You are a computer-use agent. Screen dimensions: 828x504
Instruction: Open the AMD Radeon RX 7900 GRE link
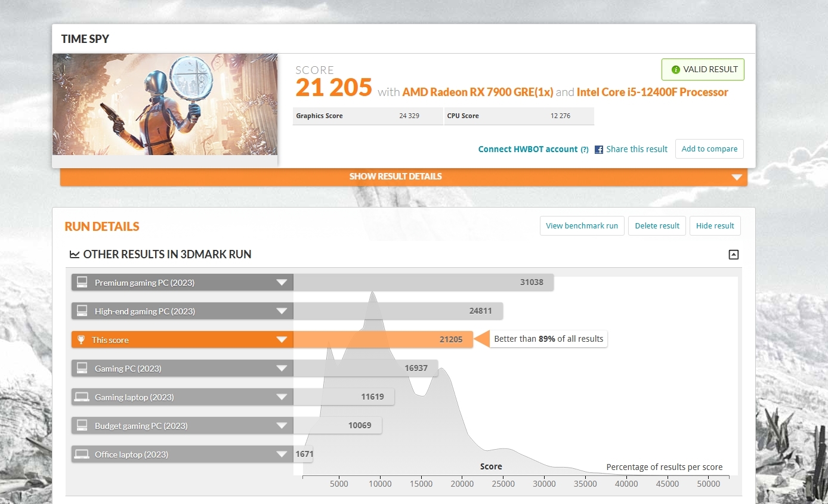coord(478,92)
